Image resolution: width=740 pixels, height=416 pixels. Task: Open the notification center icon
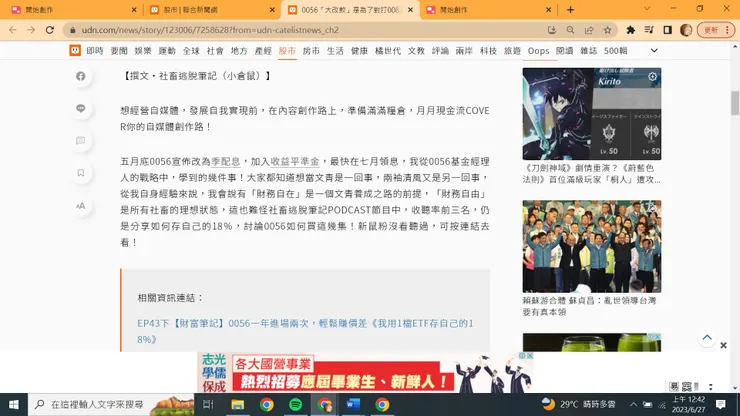coord(721,405)
